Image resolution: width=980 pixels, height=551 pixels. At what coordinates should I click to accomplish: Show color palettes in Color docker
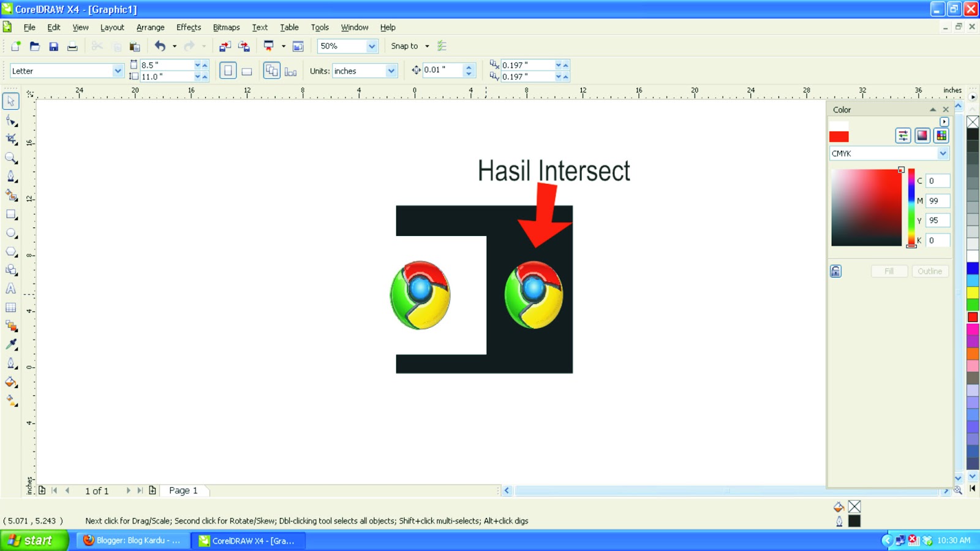(x=941, y=135)
